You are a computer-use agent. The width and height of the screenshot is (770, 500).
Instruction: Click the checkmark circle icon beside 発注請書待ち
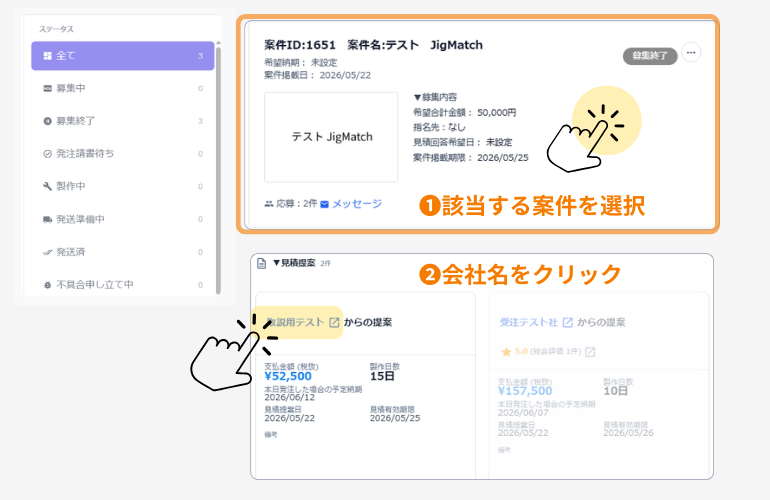click(x=47, y=154)
